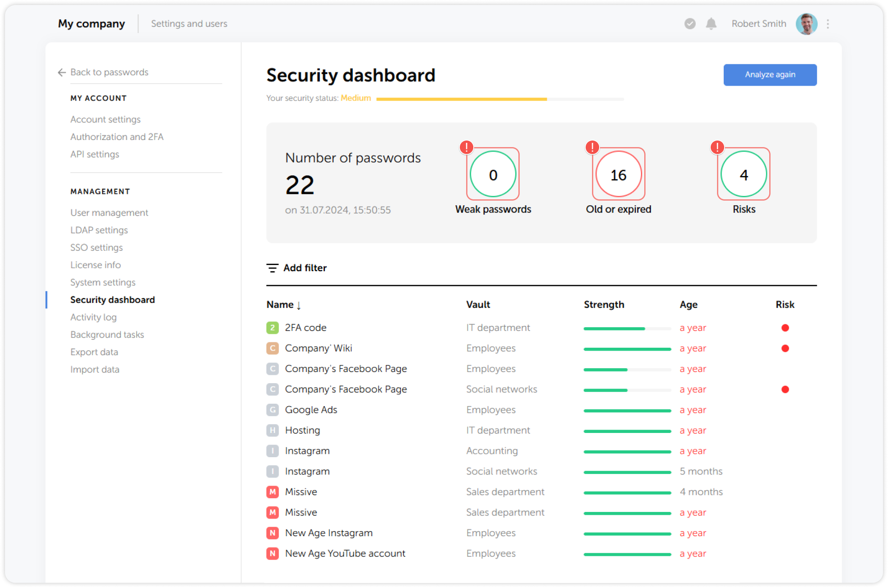Screen dimensions: 888x588
Task: Click the Robert Smith profile avatar
Action: pyautogui.click(x=806, y=24)
